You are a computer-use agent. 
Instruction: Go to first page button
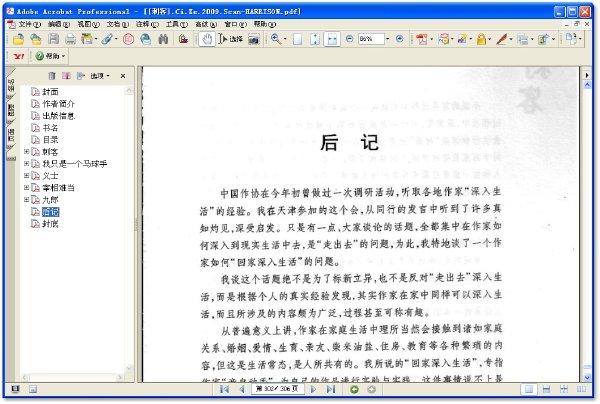coord(224,389)
